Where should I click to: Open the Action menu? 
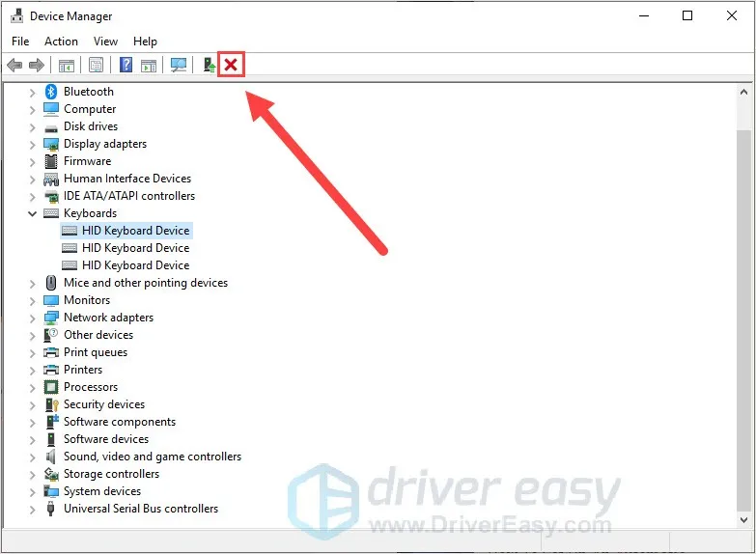point(61,42)
